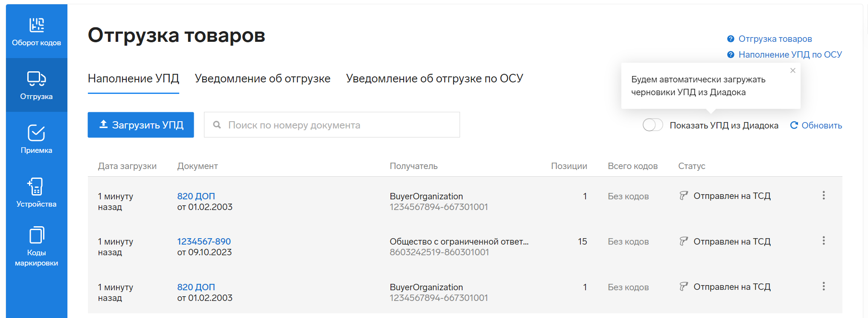
Task: Open actions menu for first 820 ДОП row
Action: (x=824, y=195)
